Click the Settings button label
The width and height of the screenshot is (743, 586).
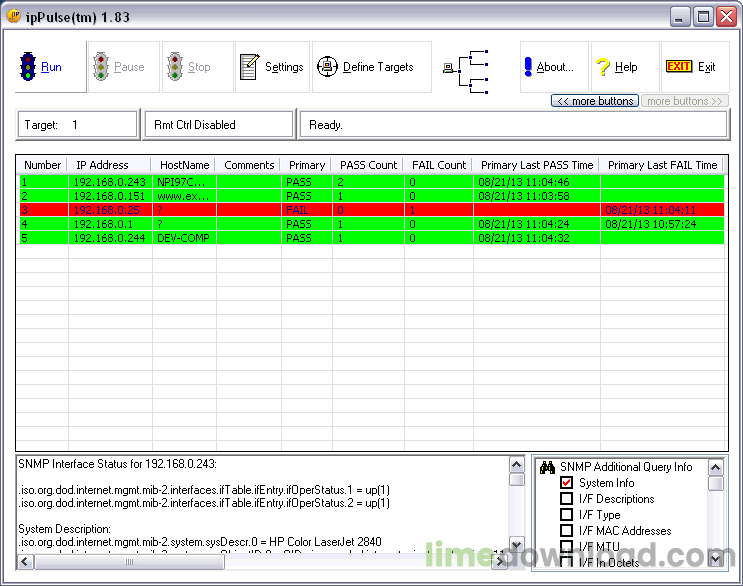(x=284, y=67)
